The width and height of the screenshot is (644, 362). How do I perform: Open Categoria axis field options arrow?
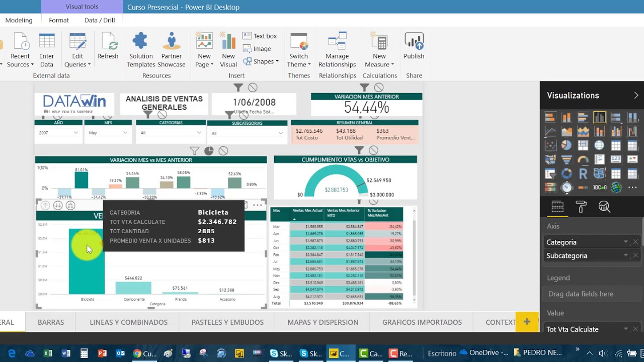click(626, 242)
